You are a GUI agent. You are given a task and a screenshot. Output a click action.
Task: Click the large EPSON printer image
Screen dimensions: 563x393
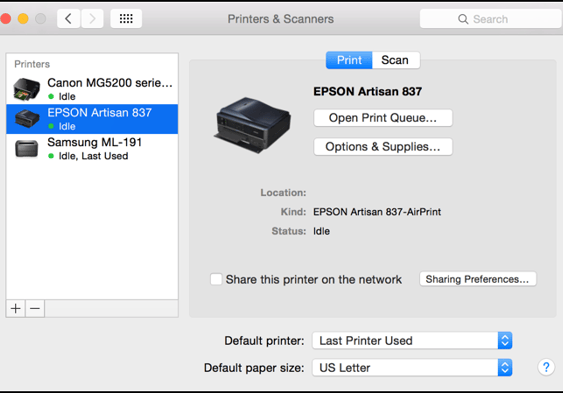tap(253, 125)
